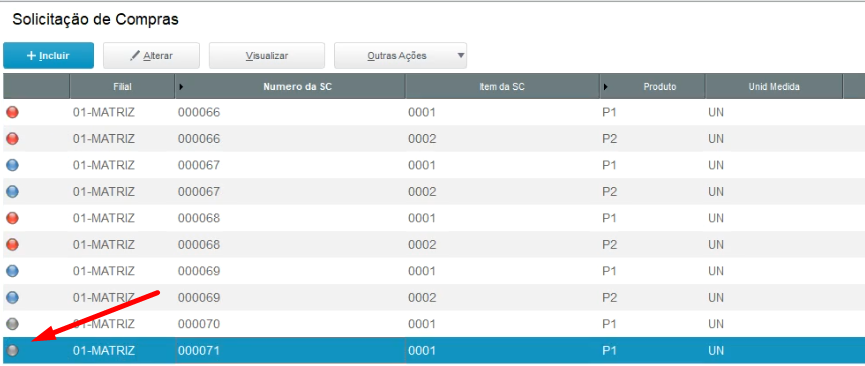The height and width of the screenshot is (366, 865).
Task: Select SC number 000068 in item 0001 row
Action: 199,218
